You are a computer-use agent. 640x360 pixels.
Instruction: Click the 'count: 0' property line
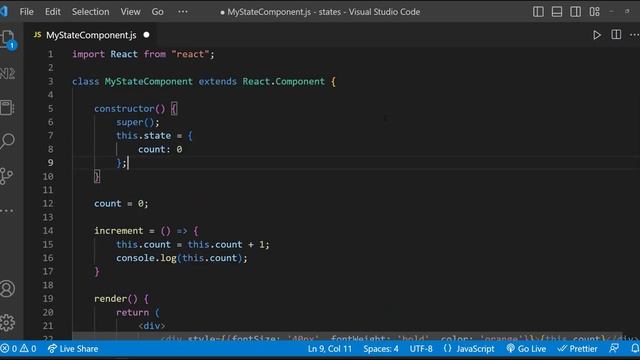(x=160, y=149)
